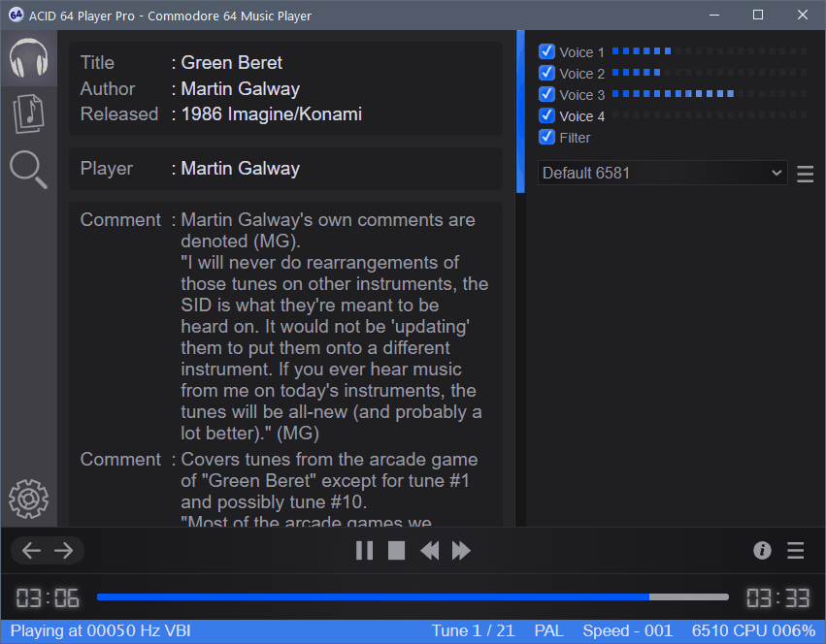
Task: Expand the Default 6581 dropdown
Action: click(x=662, y=174)
